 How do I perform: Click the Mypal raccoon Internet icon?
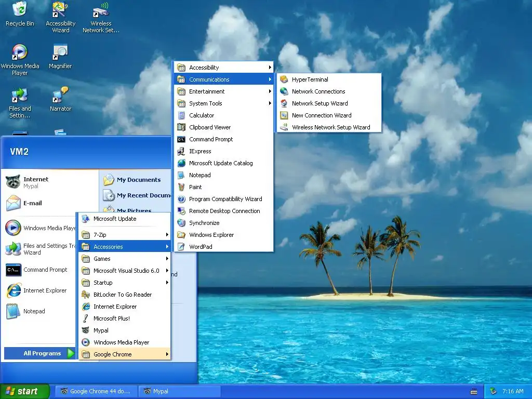tap(13, 182)
